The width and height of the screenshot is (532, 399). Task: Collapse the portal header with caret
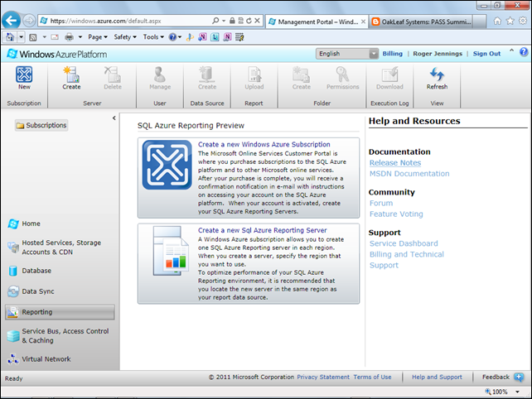tap(511, 50)
